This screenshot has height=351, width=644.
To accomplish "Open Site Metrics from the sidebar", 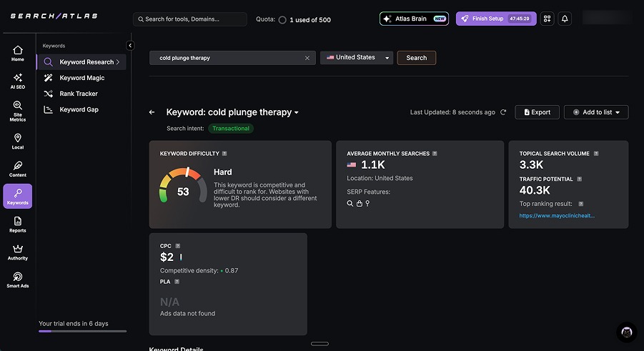I will [x=18, y=111].
